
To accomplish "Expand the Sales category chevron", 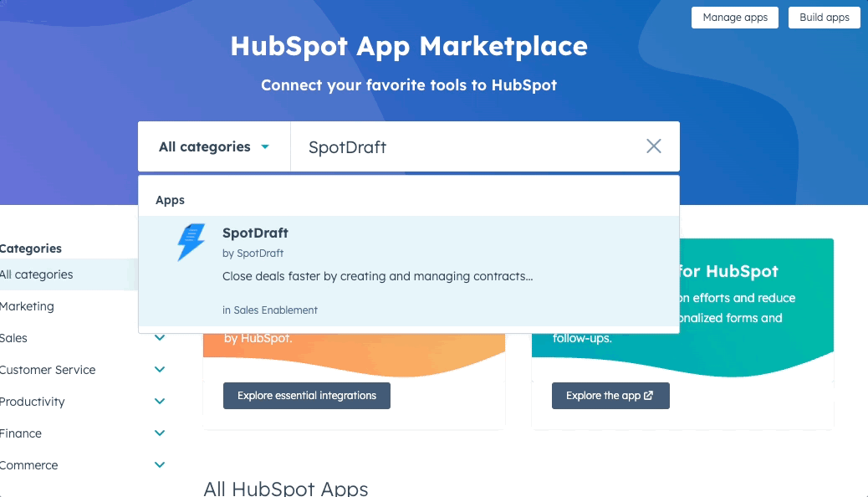I will coord(160,338).
